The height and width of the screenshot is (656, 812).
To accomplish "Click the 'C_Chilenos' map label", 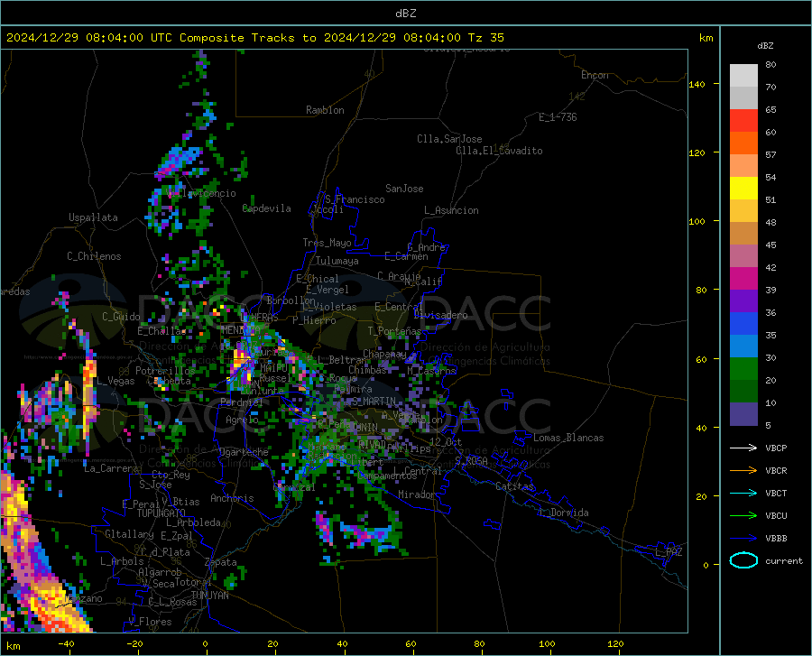I will point(94,256).
